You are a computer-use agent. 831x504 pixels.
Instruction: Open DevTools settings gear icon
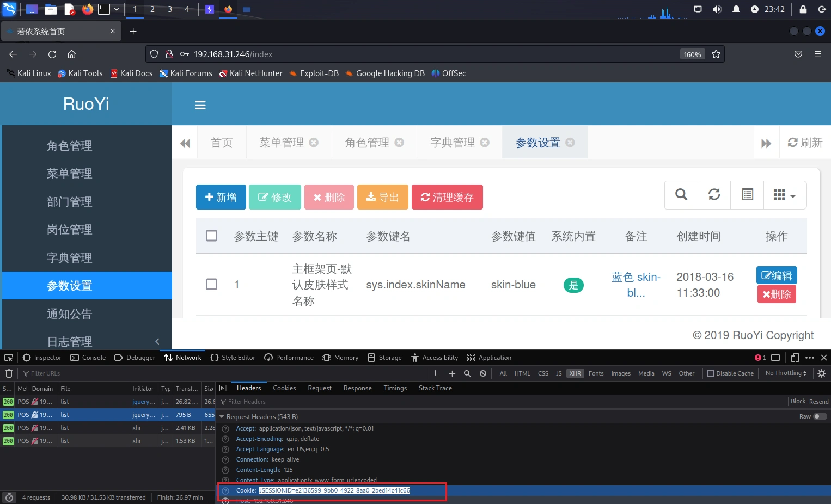tap(822, 373)
